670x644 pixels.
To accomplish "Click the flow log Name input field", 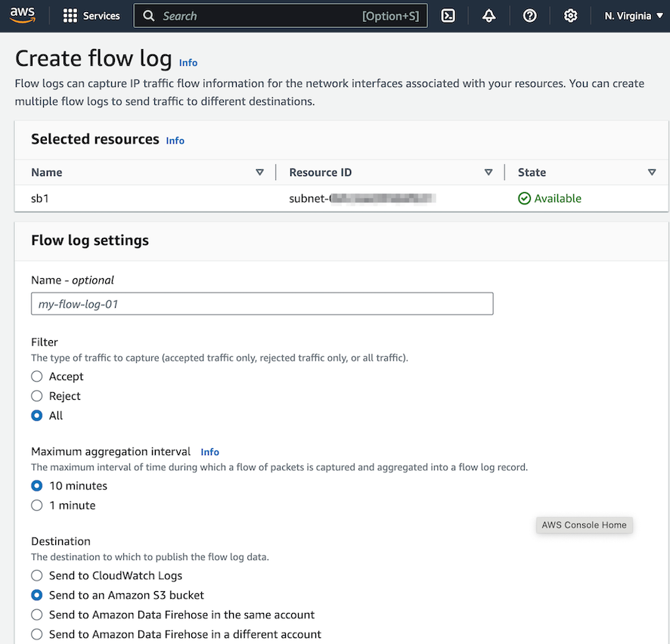I will (262, 304).
